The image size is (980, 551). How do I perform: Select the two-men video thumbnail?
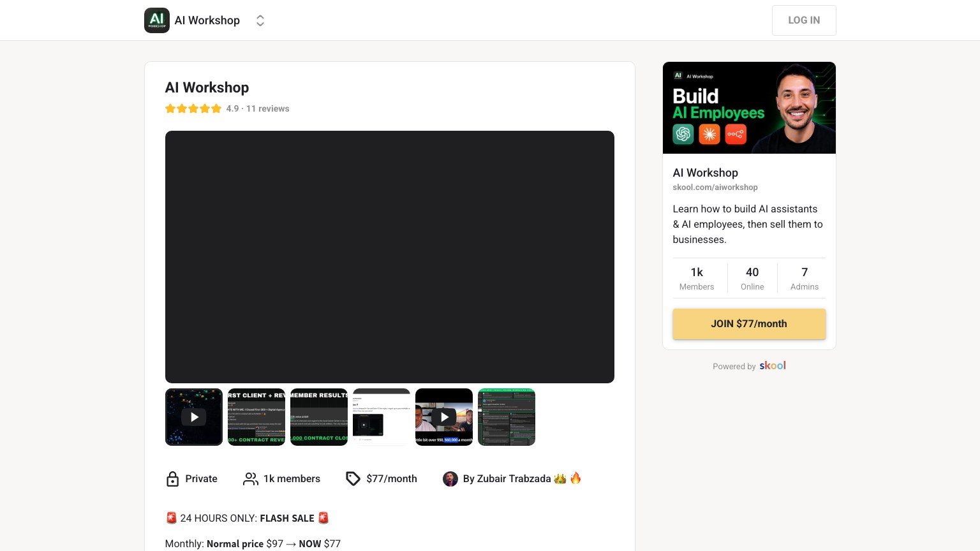click(x=444, y=417)
